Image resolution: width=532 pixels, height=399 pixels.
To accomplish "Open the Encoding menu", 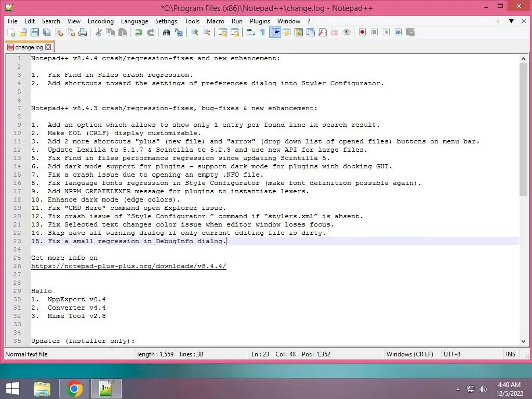I will tap(101, 21).
